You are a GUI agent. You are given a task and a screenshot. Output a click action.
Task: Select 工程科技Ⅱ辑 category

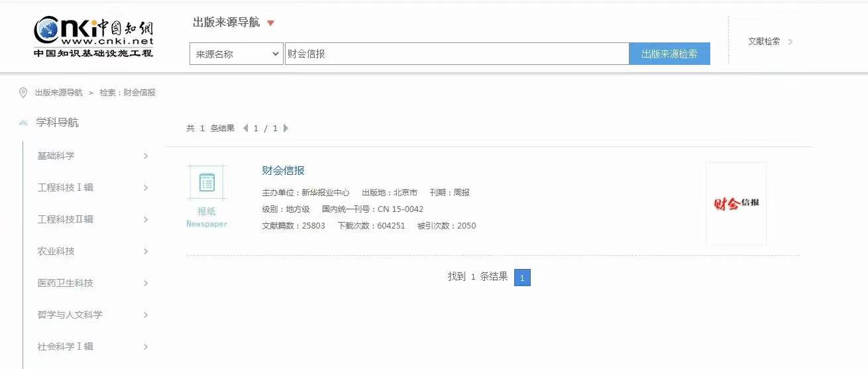click(66, 219)
